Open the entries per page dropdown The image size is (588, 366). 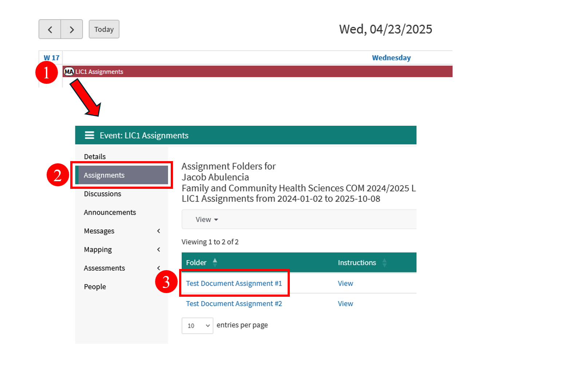click(x=197, y=326)
